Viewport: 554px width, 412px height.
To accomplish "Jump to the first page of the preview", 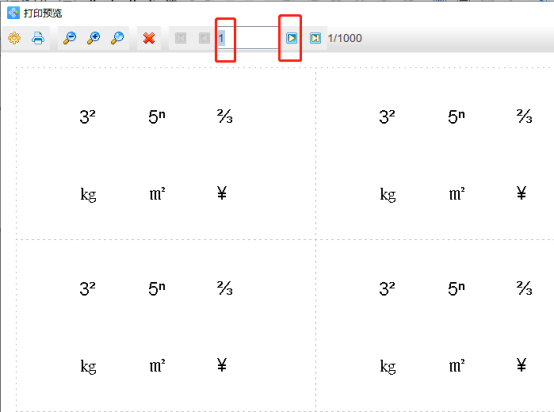I will pos(181,38).
